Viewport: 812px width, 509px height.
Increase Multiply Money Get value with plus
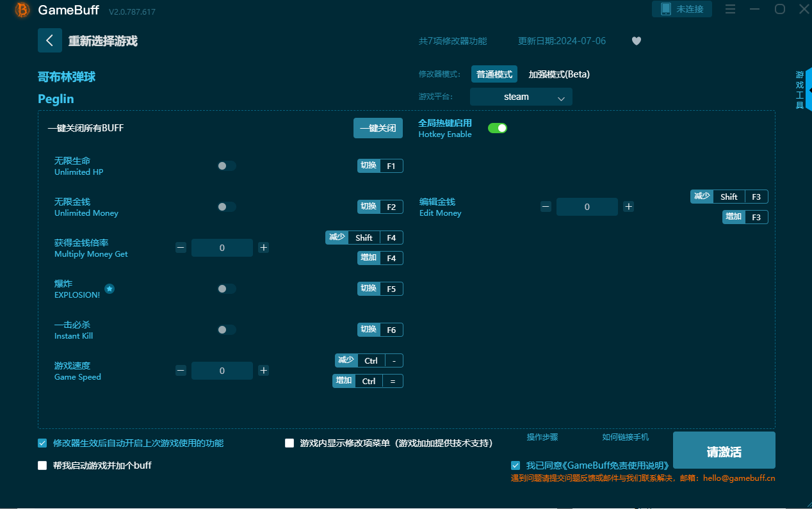[x=263, y=247]
